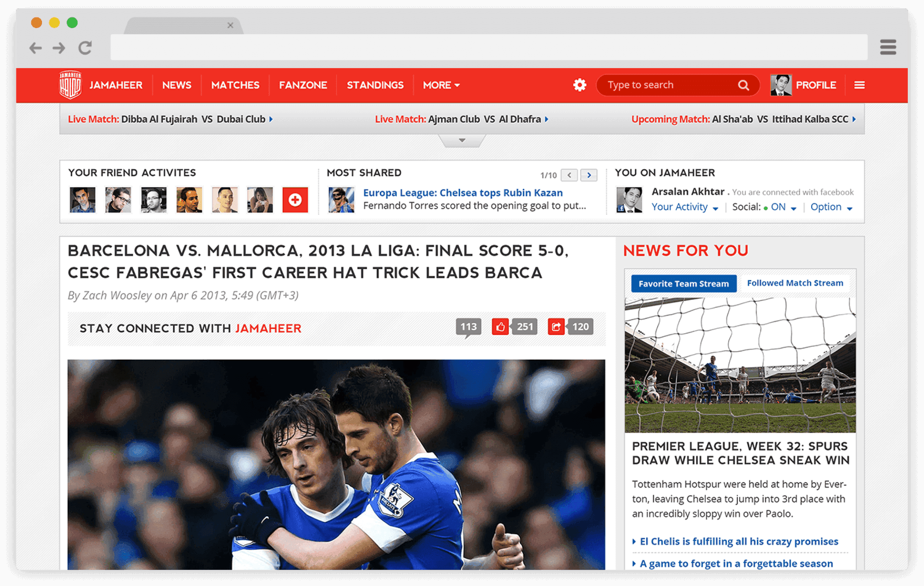The image size is (924, 586).
Task: Switch to Followed Match Stream tab
Action: [795, 283]
